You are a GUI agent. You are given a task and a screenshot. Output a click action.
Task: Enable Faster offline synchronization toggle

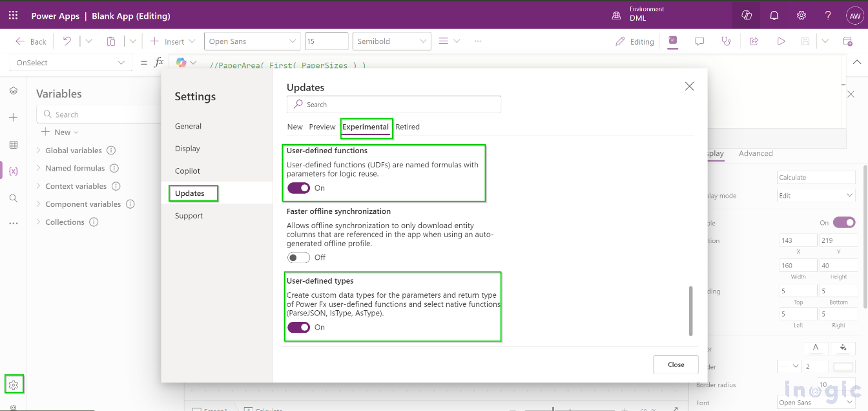pyautogui.click(x=299, y=257)
